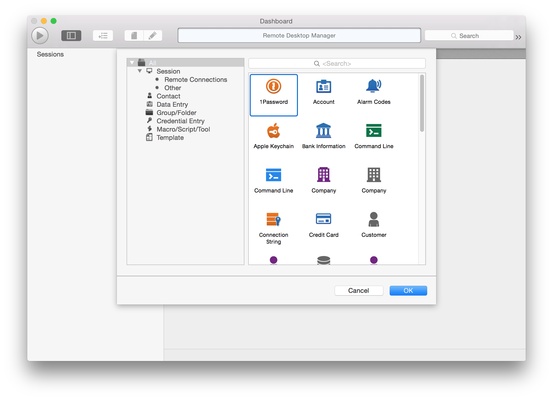Click the Sessions sidebar label
Screen dimensions: 553x400
[50, 54]
